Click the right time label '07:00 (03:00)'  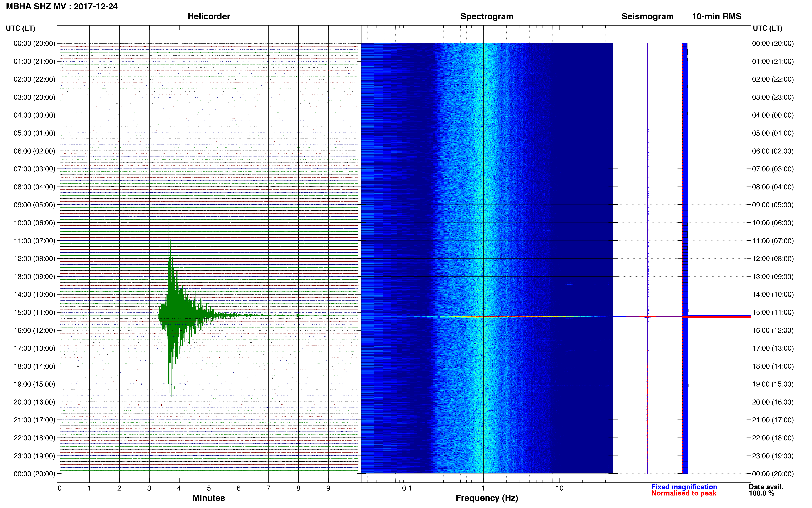tap(773, 169)
